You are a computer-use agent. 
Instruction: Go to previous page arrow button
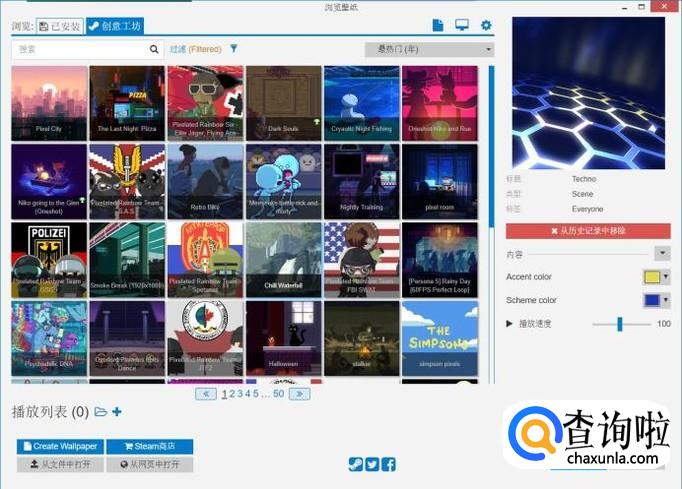(206, 394)
